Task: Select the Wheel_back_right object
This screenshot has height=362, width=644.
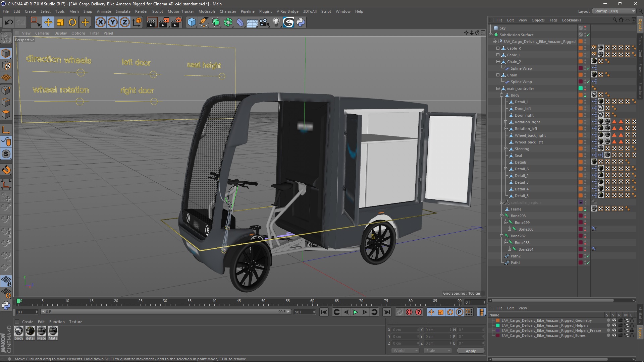Action: pyautogui.click(x=530, y=135)
